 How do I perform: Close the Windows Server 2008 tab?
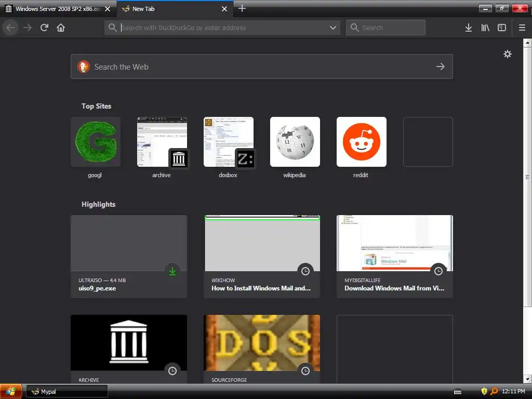pyautogui.click(x=108, y=9)
